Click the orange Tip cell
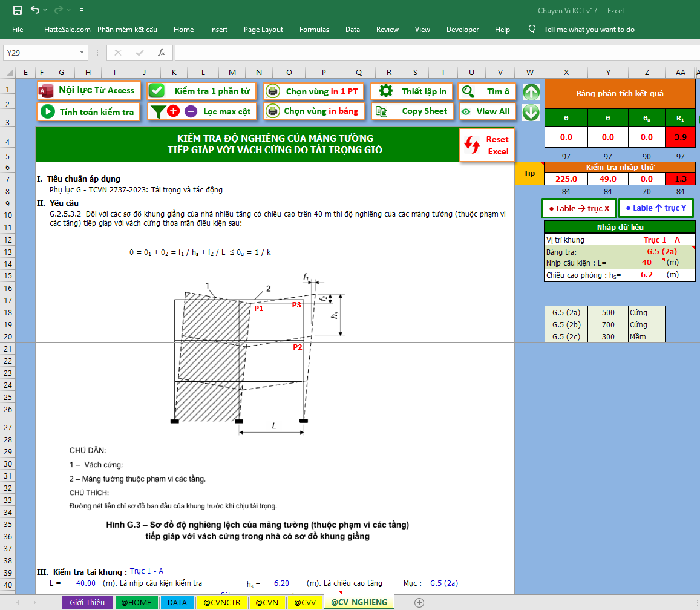 point(529,174)
